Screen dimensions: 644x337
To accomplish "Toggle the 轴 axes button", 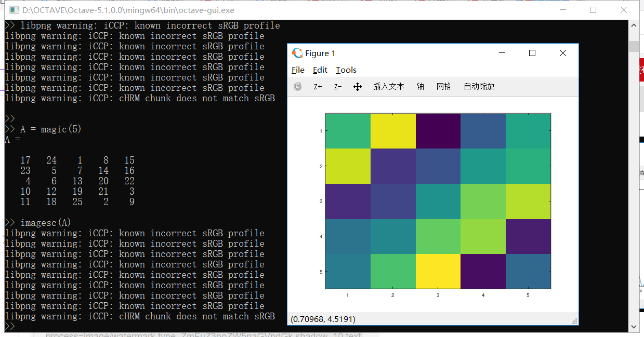I will [x=420, y=87].
